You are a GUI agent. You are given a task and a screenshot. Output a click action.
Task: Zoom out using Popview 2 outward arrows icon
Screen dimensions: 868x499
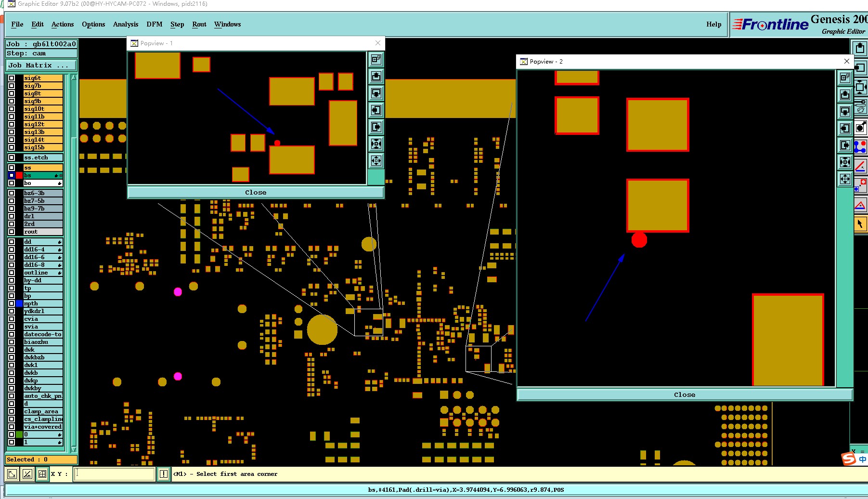tap(845, 179)
